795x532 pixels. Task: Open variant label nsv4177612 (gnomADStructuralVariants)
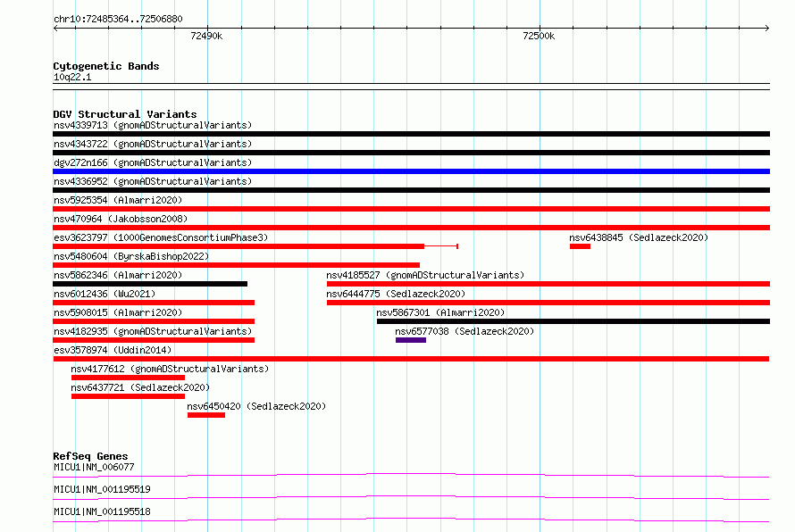(x=170, y=369)
